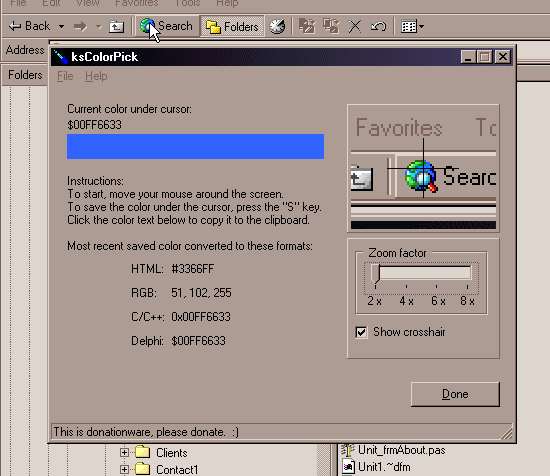
Task: Open the Views dropdown button
Action: tap(412, 26)
